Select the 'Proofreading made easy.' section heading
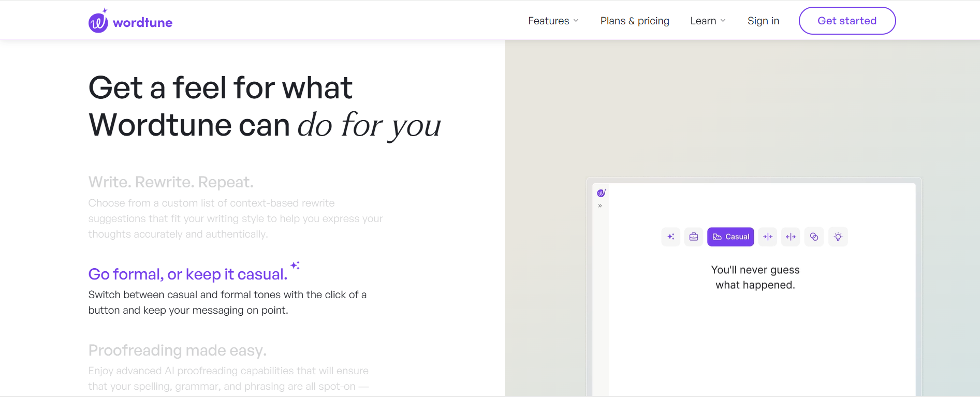 pyautogui.click(x=178, y=350)
